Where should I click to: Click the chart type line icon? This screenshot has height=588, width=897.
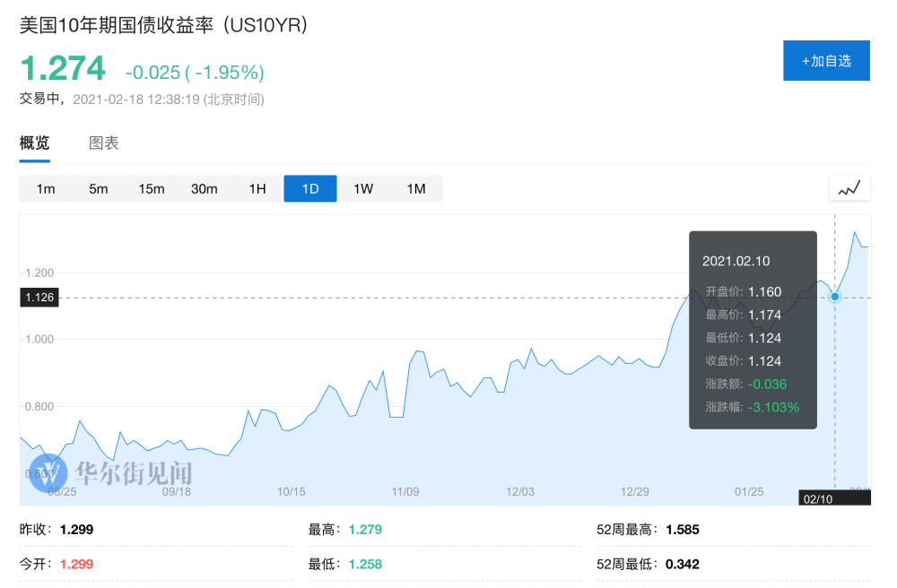[849, 188]
